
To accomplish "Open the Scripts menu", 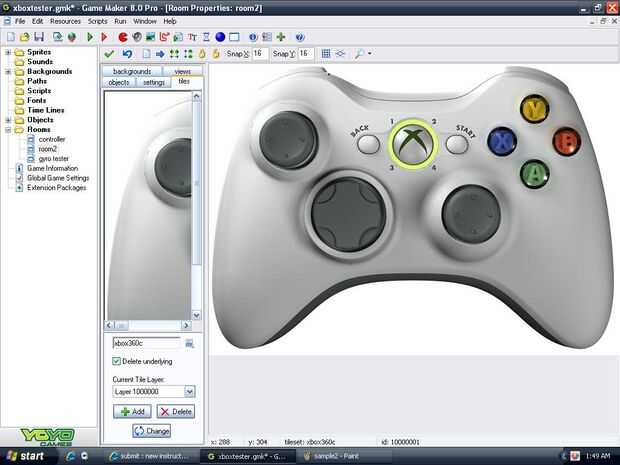I will click(97, 21).
